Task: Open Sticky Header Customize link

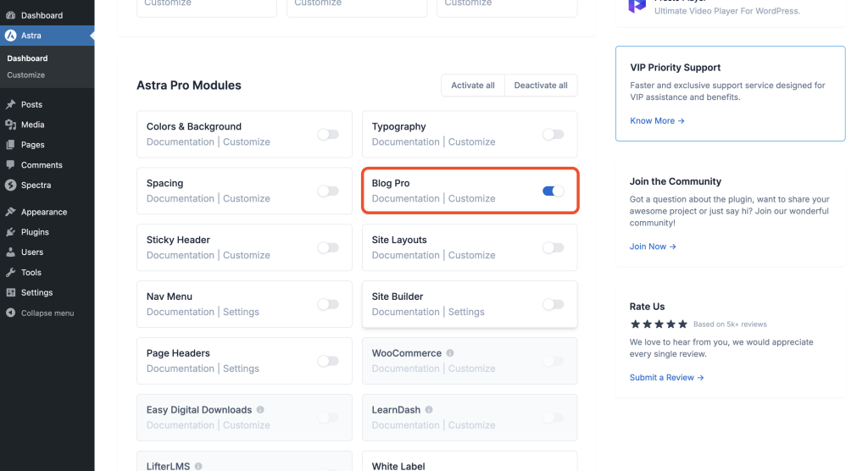Action: 247,255
